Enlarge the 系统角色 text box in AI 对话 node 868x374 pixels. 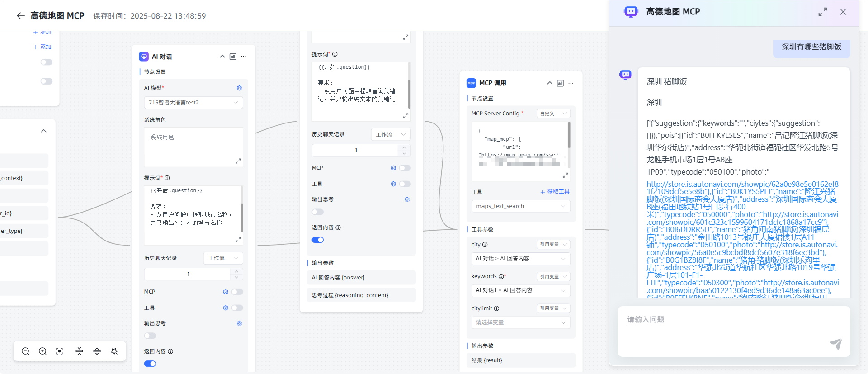click(x=238, y=161)
